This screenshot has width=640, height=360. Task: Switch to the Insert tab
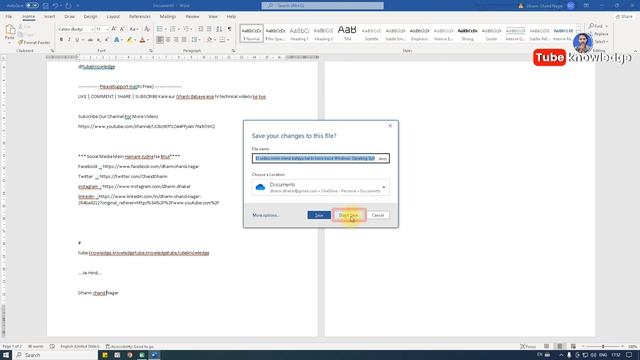pos(49,16)
